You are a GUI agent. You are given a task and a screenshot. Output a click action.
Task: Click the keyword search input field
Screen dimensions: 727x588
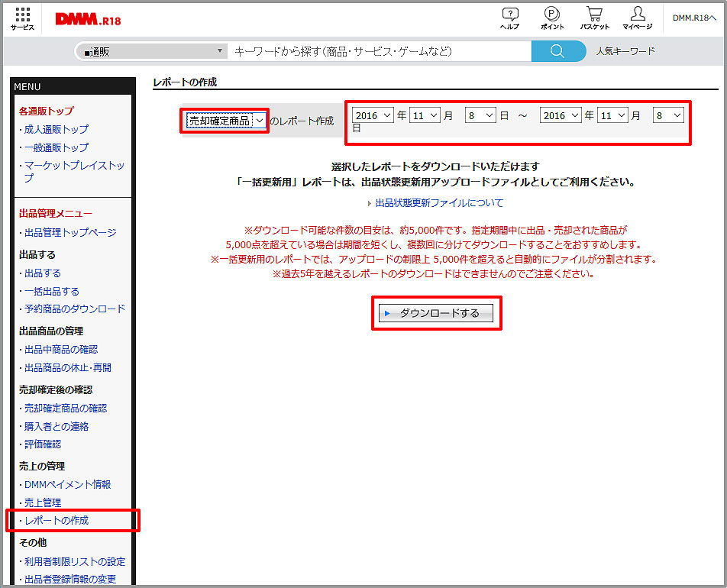(x=380, y=51)
